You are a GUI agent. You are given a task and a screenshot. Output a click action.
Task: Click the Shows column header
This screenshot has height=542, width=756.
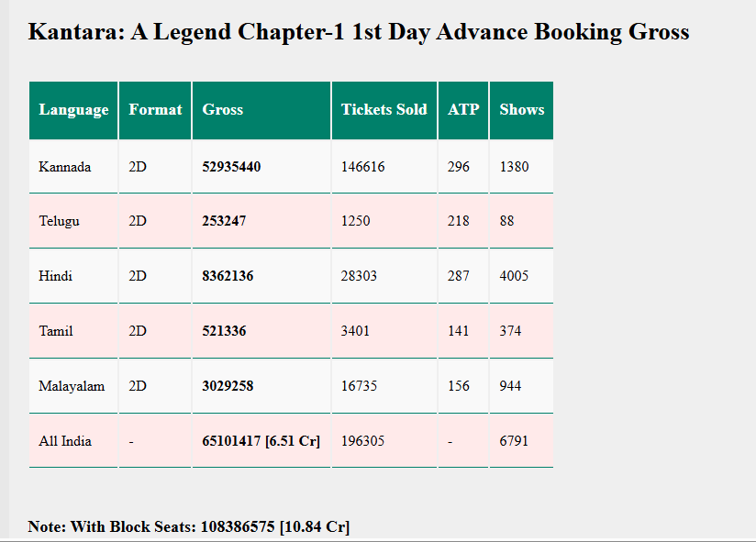click(521, 110)
